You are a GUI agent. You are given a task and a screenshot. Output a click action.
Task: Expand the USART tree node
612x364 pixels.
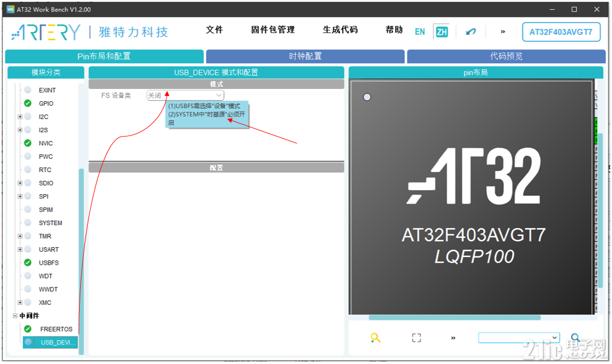[20, 249]
